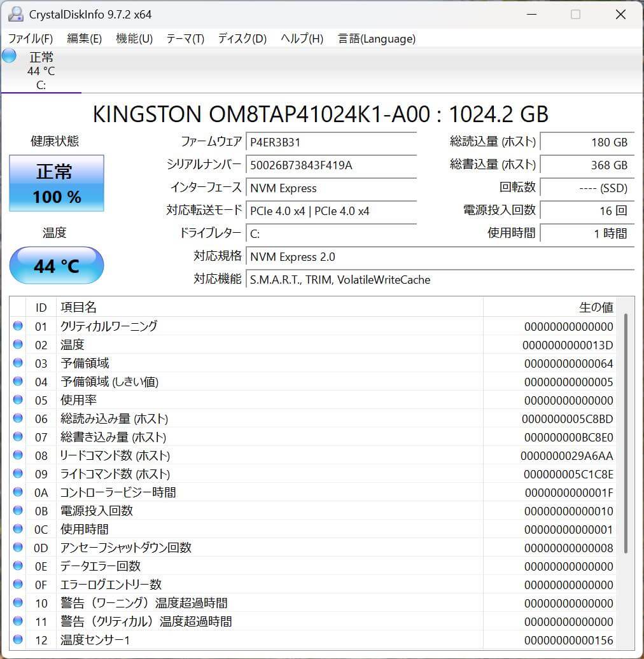Click the 44 °C temperature gauge
Screen dimensions: 644x659
point(56,265)
